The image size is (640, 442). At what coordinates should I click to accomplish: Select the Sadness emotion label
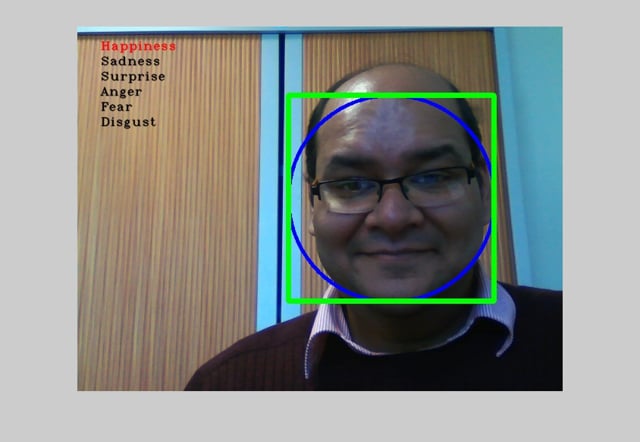(131, 61)
